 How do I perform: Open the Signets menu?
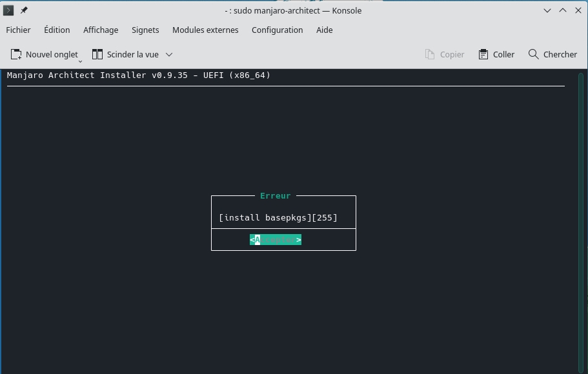145,30
